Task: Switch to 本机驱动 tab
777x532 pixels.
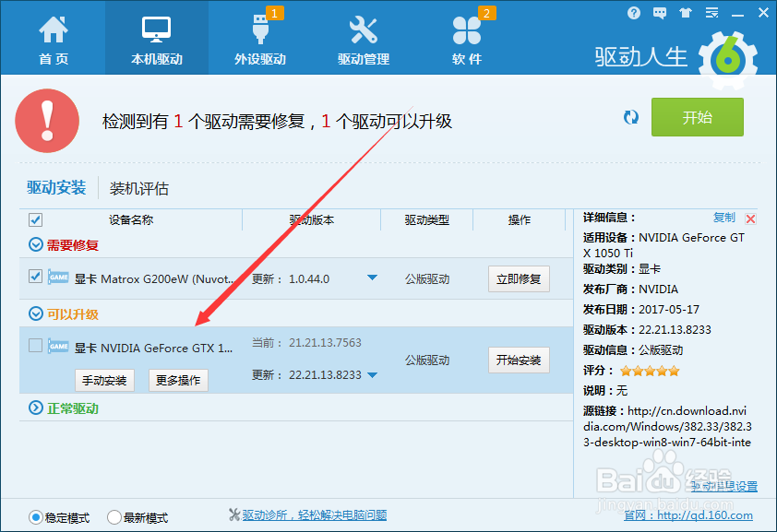Action: tap(157, 38)
